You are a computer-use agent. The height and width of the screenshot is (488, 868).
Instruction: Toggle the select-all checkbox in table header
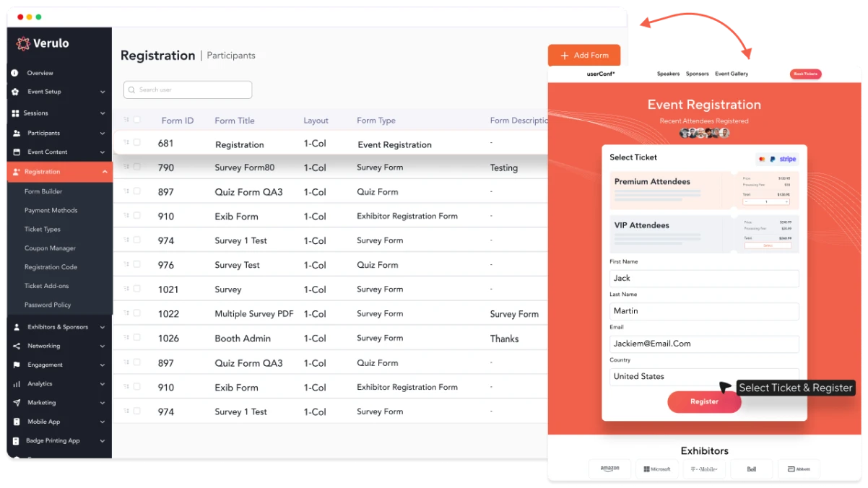pos(136,120)
